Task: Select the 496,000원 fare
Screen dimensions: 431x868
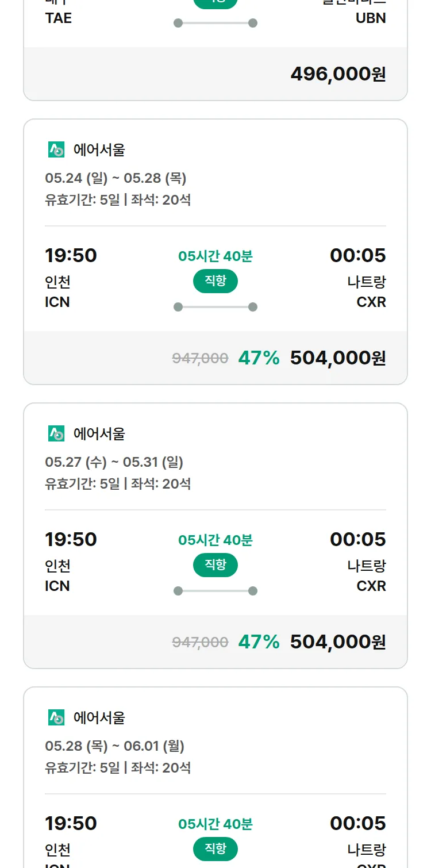Action: 338,74
